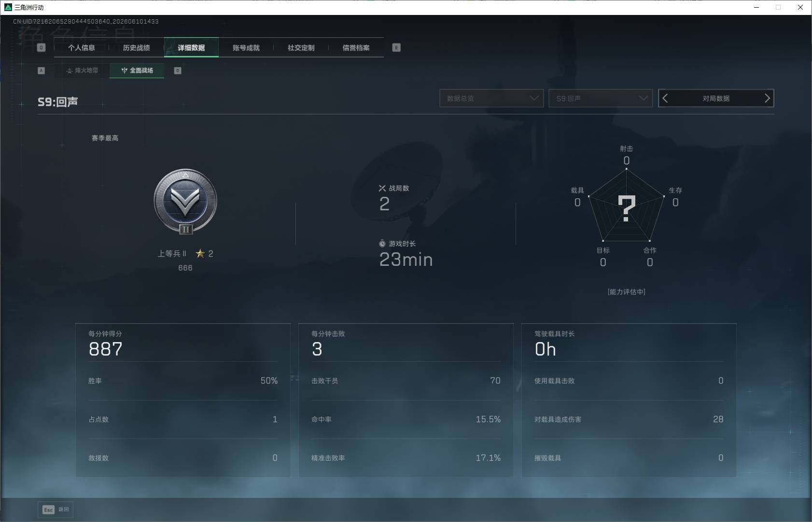Click the 使用载具击败 row
Screen dimensions: 812x522
click(629, 381)
